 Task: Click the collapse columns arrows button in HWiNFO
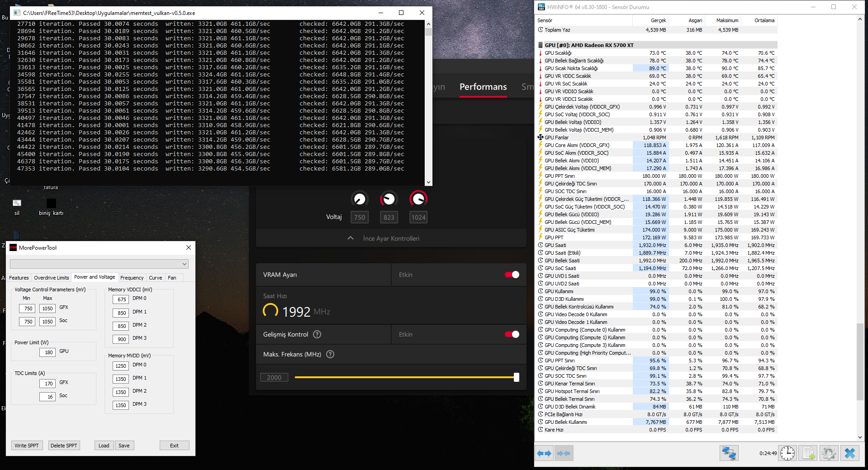point(564,453)
